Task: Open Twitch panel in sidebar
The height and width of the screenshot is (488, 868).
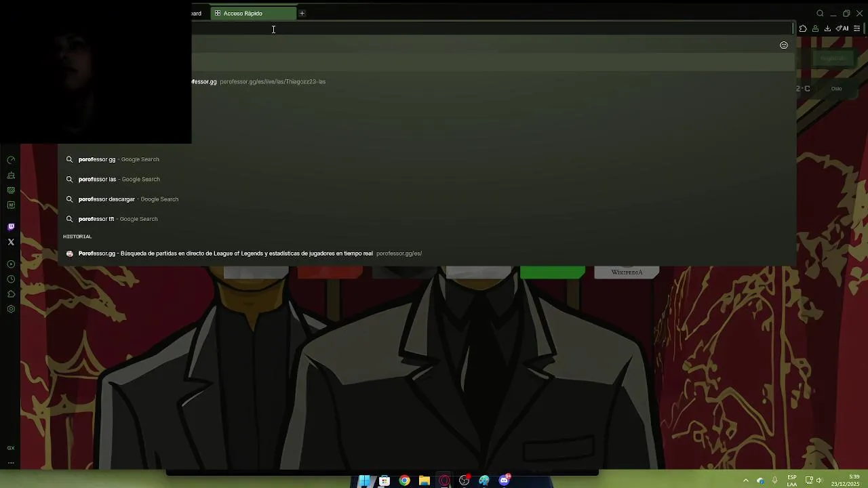Action: pos(11,227)
